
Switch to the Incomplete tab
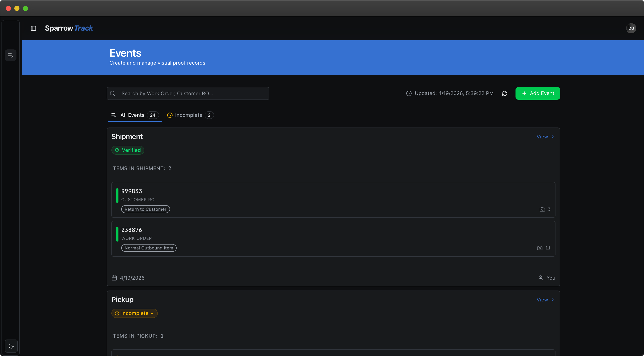[x=190, y=115]
